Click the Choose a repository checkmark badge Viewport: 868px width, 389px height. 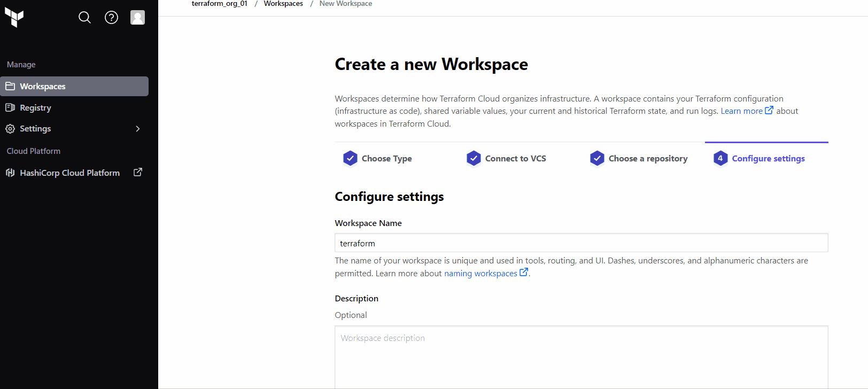pos(597,158)
